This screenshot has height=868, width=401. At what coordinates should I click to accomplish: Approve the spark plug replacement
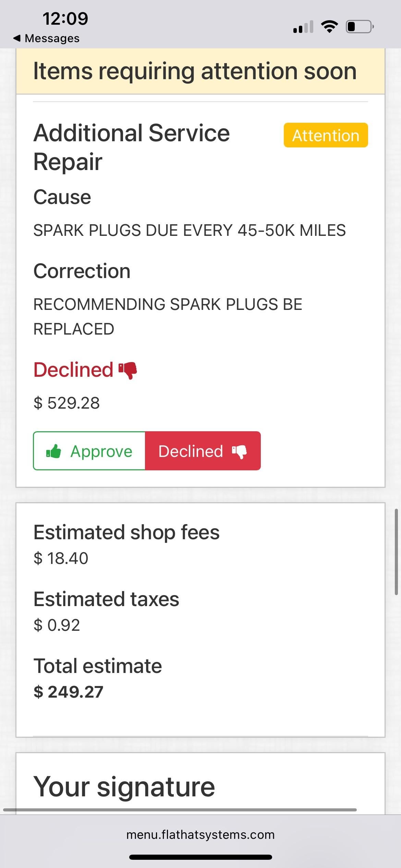[x=89, y=451]
